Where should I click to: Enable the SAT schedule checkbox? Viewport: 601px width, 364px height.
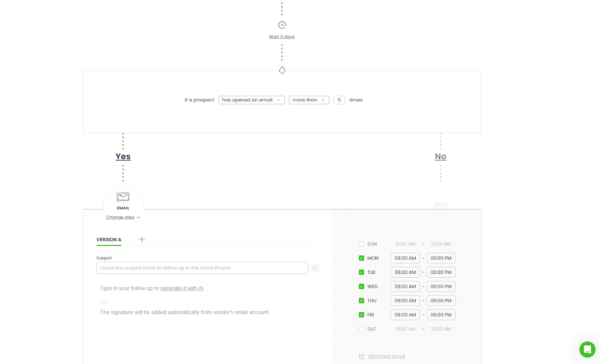(x=361, y=329)
